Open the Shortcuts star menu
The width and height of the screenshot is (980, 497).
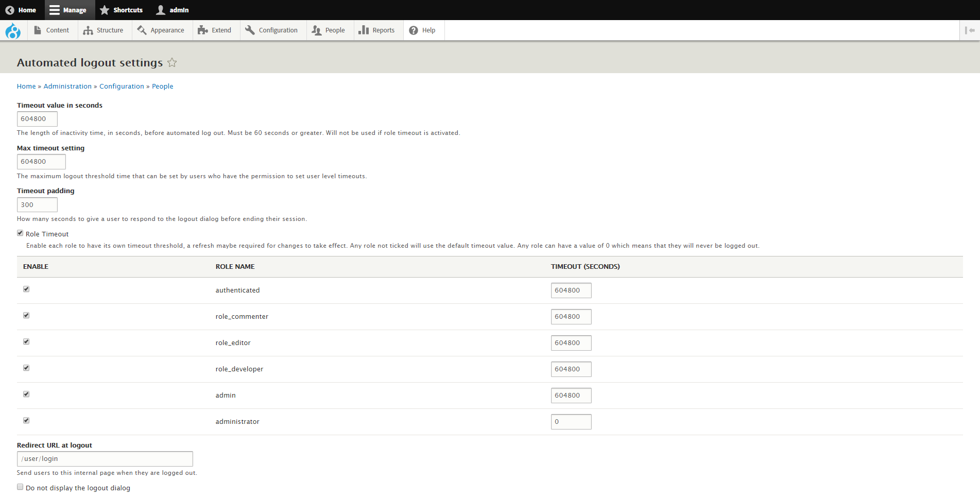pyautogui.click(x=122, y=10)
